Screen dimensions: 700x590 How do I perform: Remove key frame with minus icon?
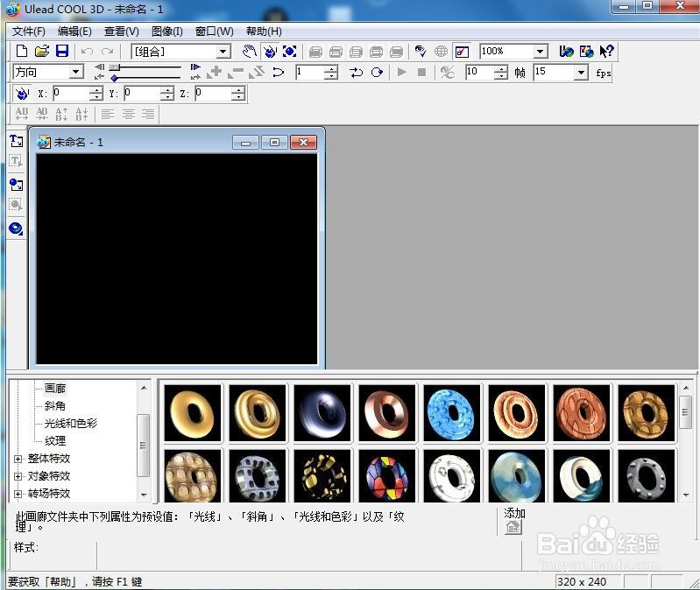[x=236, y=73]
